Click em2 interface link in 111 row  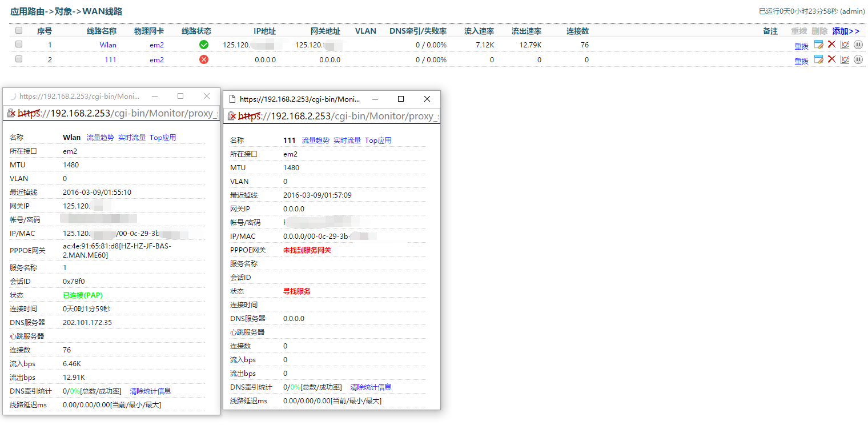tap(157, 59)
